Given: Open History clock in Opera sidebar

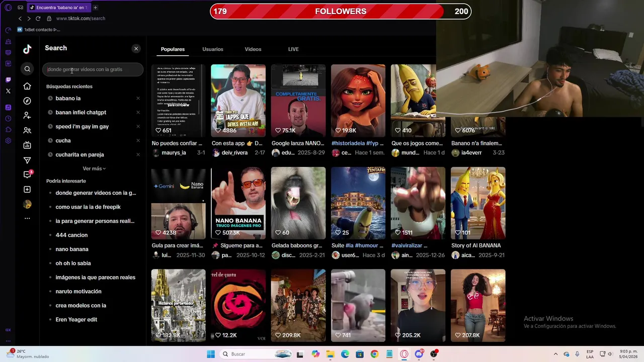Looking at the screenshot, I should (8, 119).
